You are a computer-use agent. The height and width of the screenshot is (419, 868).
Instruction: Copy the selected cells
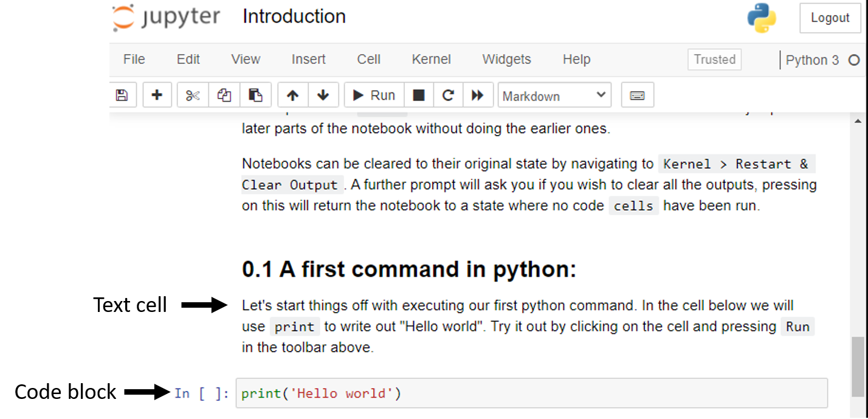click(x=224, y=95)
